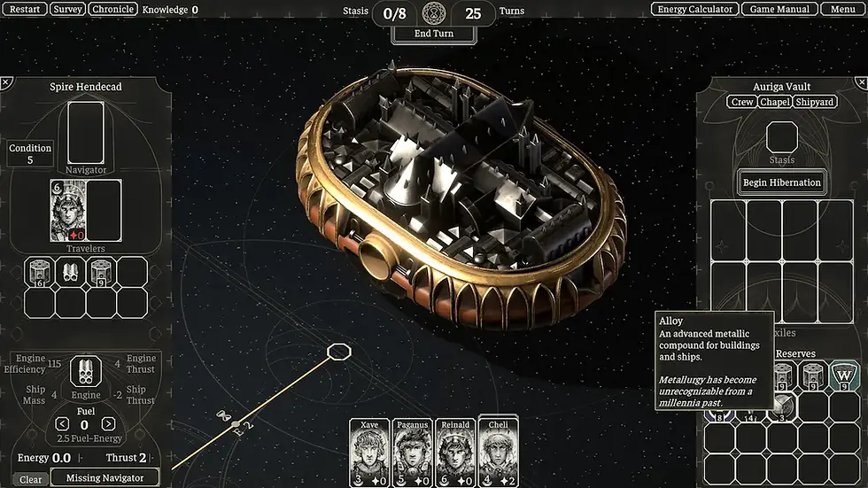Click Begin Hibernation
The image size is (868, 488).
pos(781,182)
